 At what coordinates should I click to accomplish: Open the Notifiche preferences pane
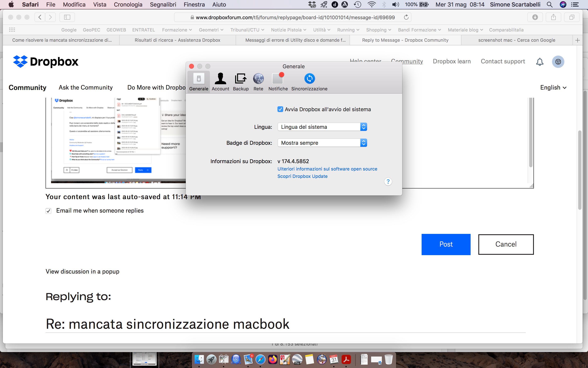click(x=278, y=82)
